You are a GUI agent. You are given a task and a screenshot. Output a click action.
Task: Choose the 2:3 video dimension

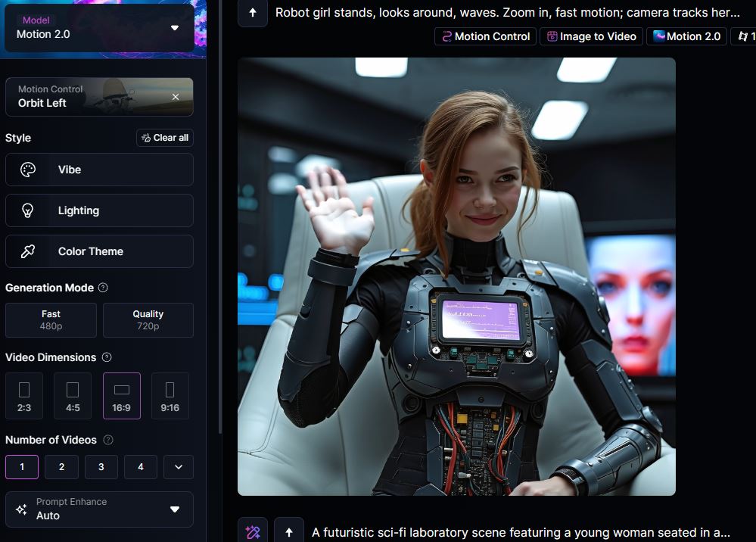click(x=24, y=396)
